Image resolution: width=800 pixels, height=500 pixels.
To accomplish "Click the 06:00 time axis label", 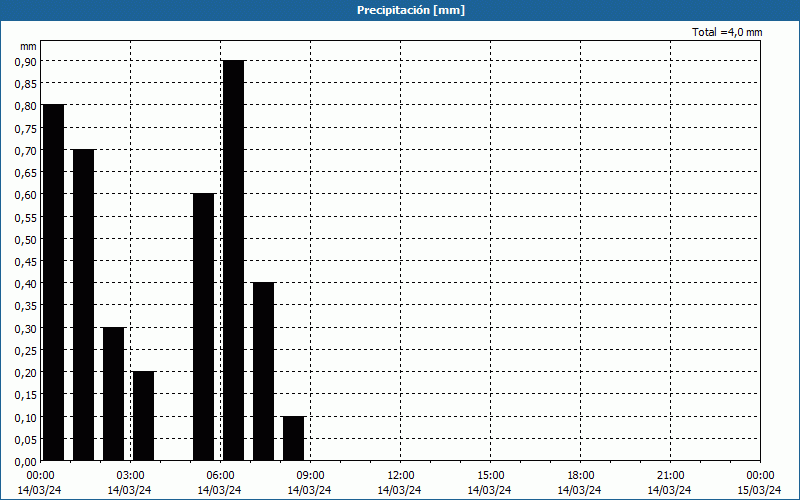I will [x=220, y=476].
